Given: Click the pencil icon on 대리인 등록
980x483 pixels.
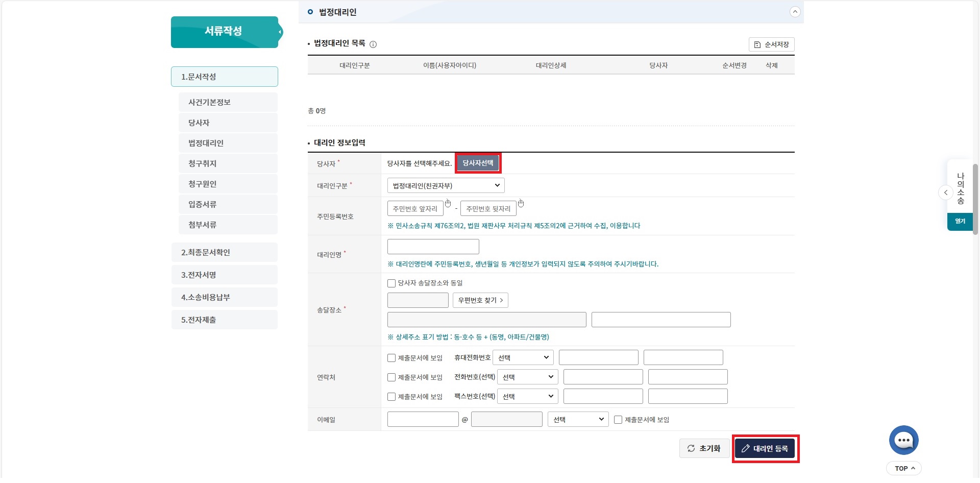Looking at the screenshot, I should (746, 449).
